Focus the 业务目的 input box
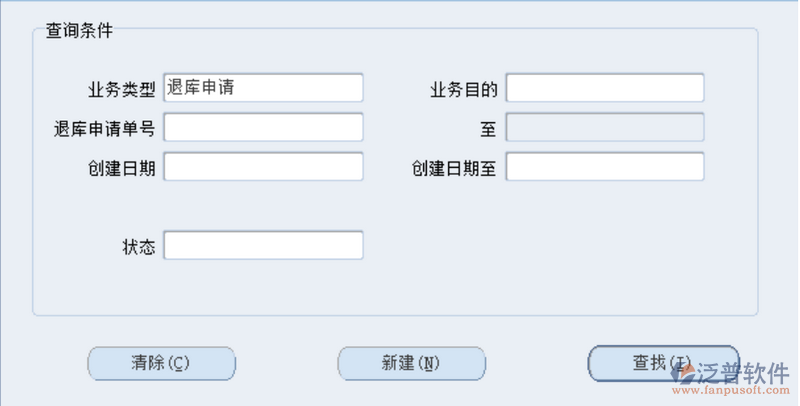Viewport: 800px width, 406px height. coord(605,88)
